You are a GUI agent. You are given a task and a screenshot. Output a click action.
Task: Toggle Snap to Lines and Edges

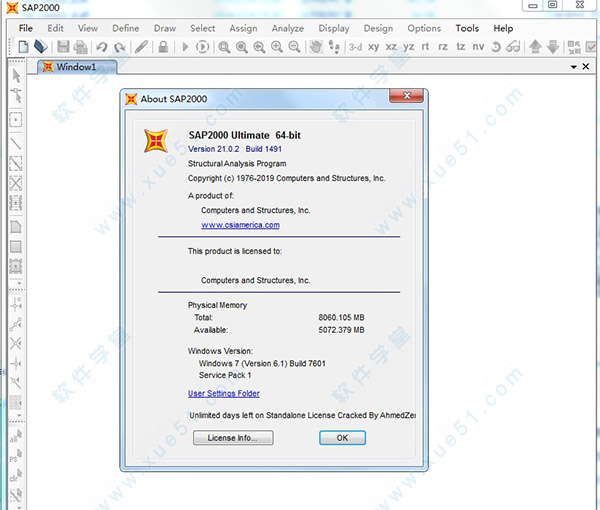coord(16,383)
